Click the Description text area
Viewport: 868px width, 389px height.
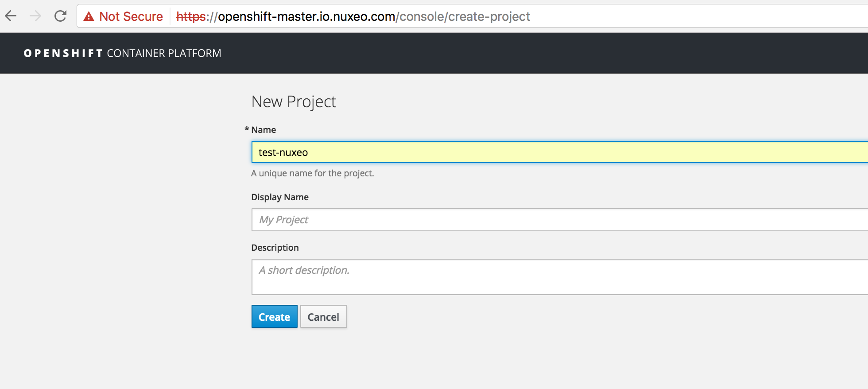coord(560,277)
